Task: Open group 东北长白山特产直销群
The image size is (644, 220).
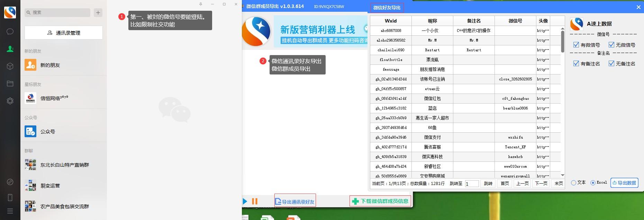Action: (x=64, y=165)
